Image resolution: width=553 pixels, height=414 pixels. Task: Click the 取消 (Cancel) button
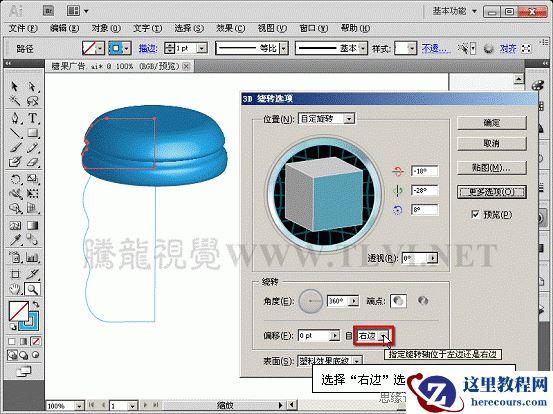click(492, 144)
